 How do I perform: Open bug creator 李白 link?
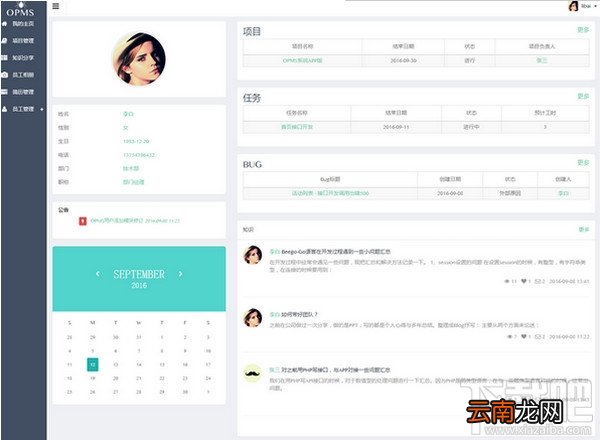563,193
